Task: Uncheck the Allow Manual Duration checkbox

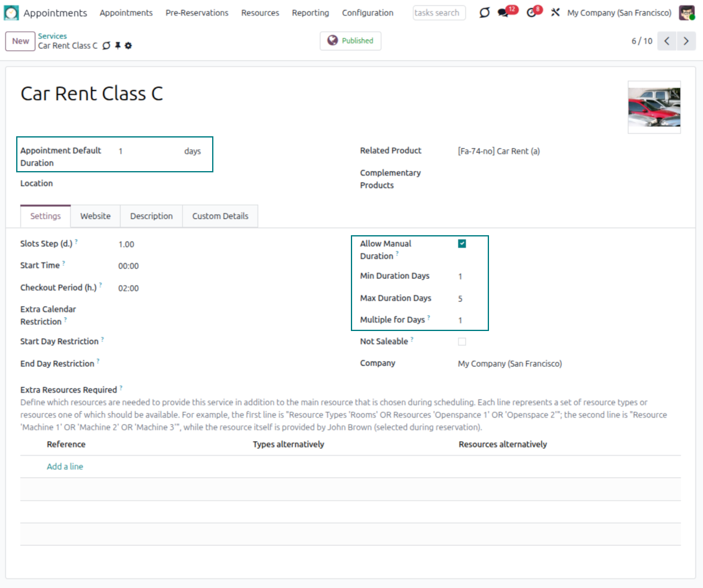Action: click(x=462, y=244)
